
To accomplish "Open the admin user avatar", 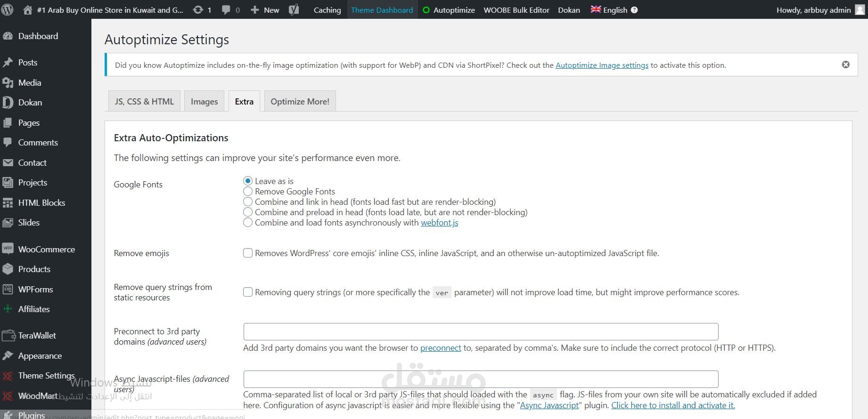I will click(860, 10).
